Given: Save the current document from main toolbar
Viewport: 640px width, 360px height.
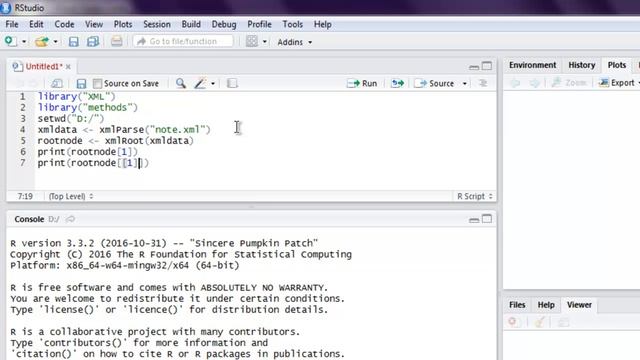Looking at the screenshot, I should (73, 42).
